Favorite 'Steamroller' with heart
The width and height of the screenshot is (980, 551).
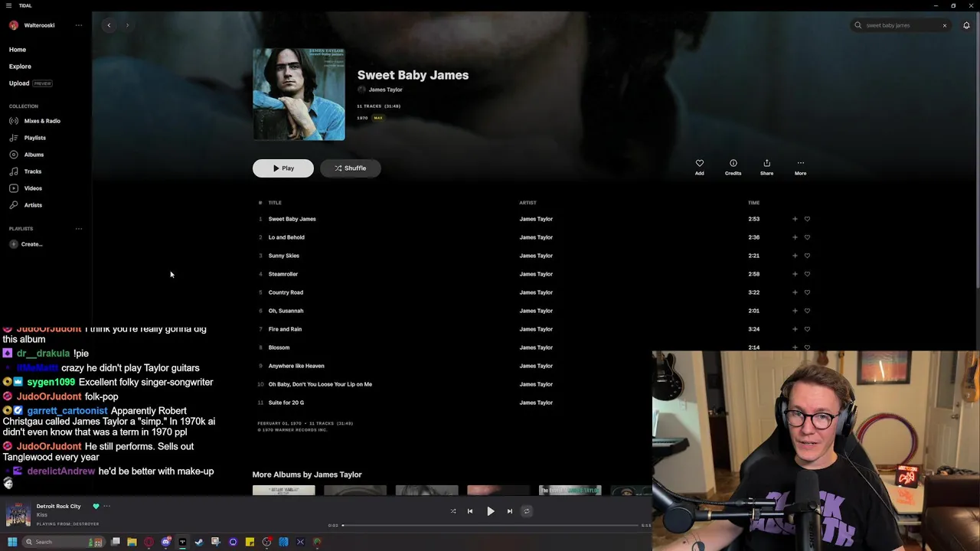coord(807,274)
